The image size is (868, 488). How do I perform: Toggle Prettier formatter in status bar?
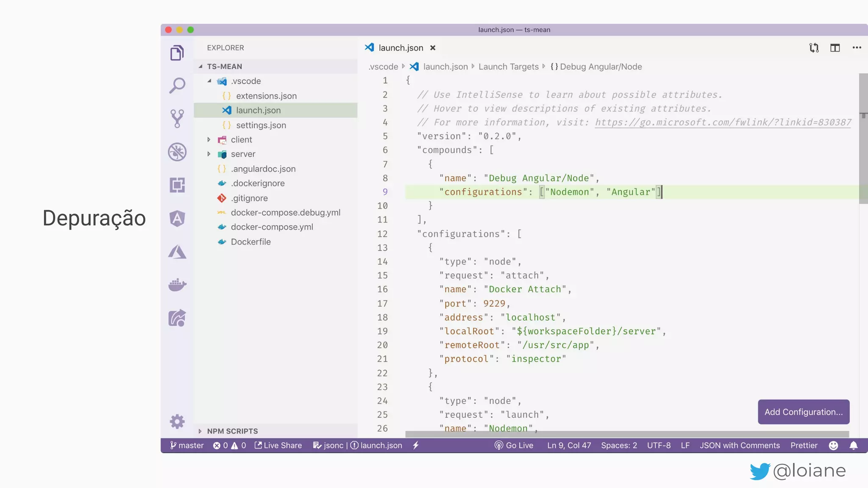tap(804, 445)
